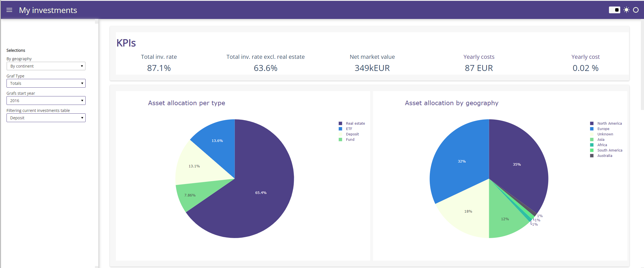Viewport: 644px width, 268px height.
Task: Click the 65.4% Real estate pie slice
Action: (x=261, y=193)
